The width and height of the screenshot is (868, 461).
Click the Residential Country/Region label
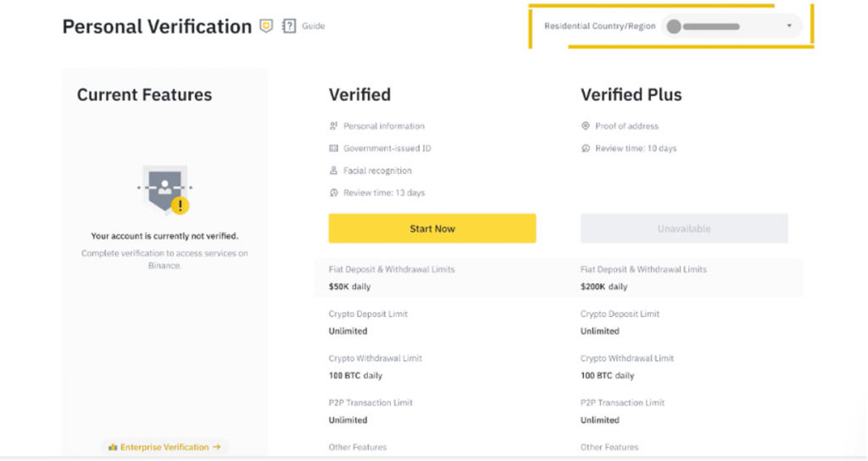pyautogui.click(x=599, y=26)
